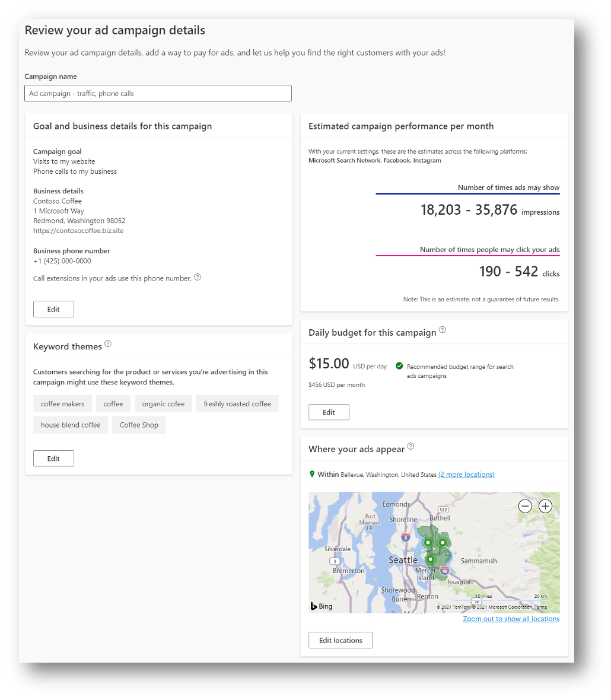Click the zoom out icon on the map

pyautogui.click(x=525, y=506)
